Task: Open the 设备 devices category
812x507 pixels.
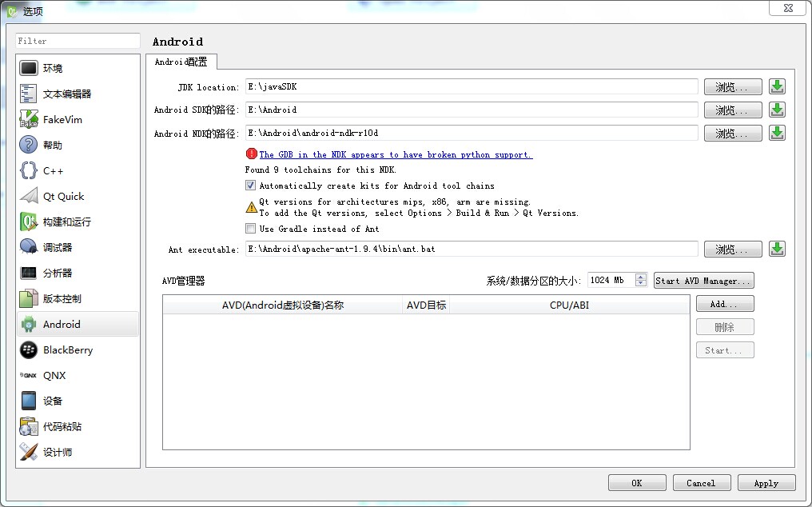Action: coord(78,401)
